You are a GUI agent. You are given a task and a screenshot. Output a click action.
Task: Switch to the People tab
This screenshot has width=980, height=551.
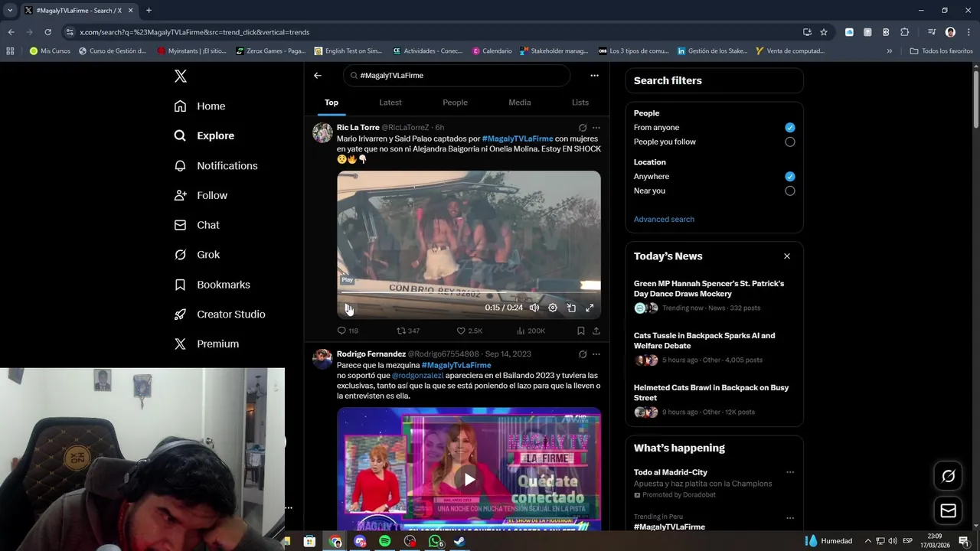455,103
